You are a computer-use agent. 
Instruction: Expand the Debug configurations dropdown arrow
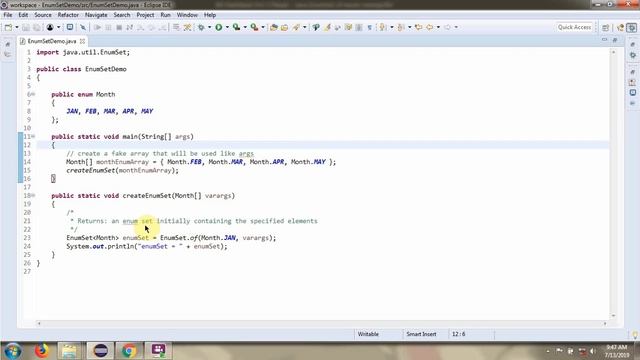209,27
